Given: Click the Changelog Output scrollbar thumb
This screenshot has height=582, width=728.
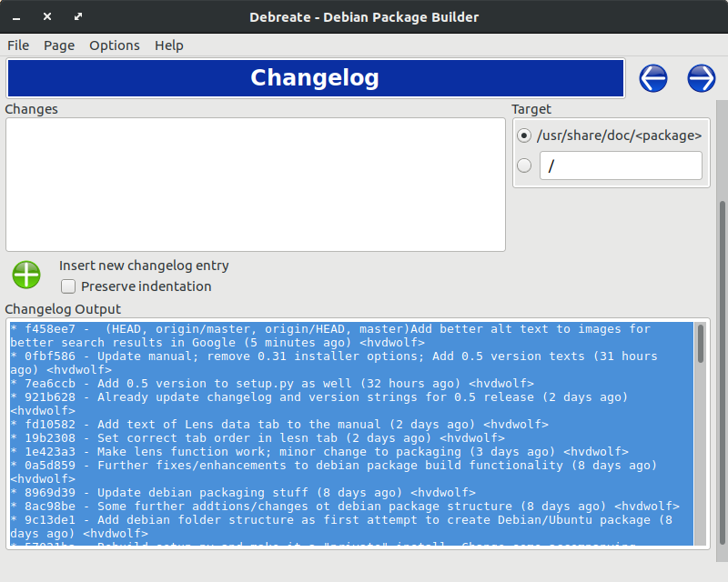Looking at the screenshot, I should tap(700, 344).
